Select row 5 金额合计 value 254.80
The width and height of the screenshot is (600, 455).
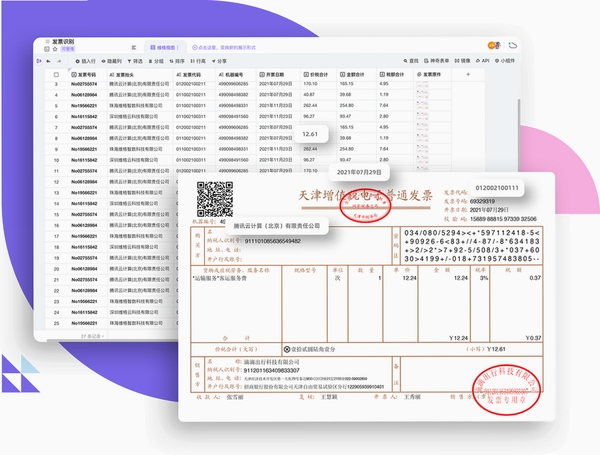point(347,105)
